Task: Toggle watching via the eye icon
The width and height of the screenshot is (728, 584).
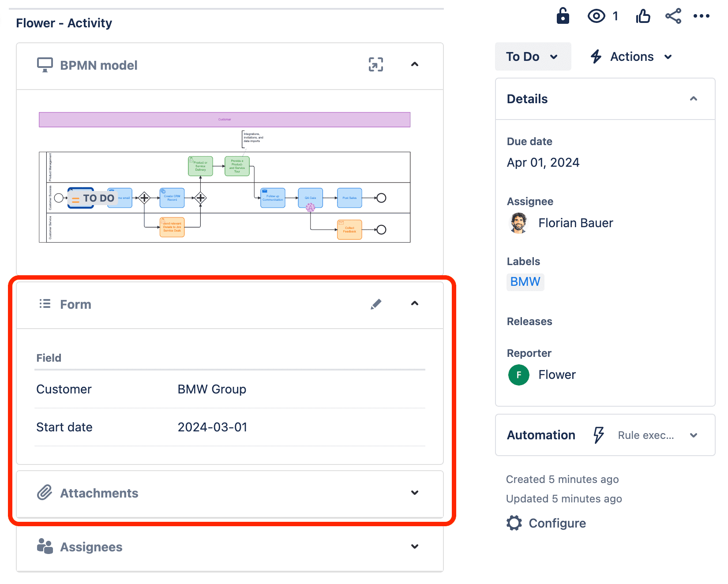Action: [x=597, y=15]
